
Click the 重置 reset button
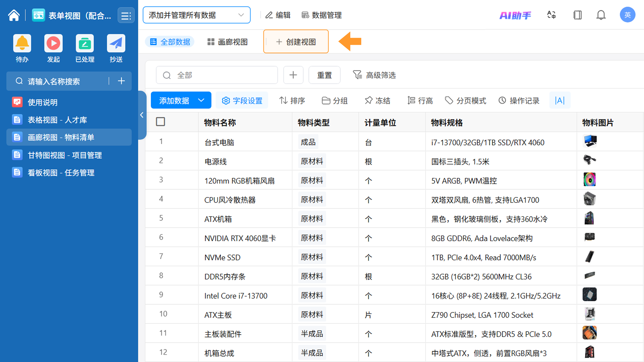[324, 75]
